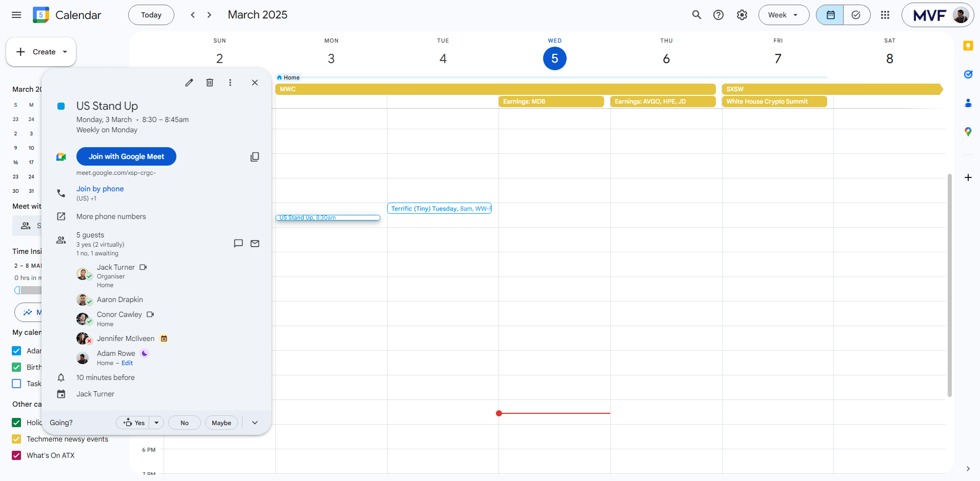Image resolution: width=980 pixels, height=481 pixels.
Task: Toggle Techmeme newsy events checkbox
Action: click(16, 439)
